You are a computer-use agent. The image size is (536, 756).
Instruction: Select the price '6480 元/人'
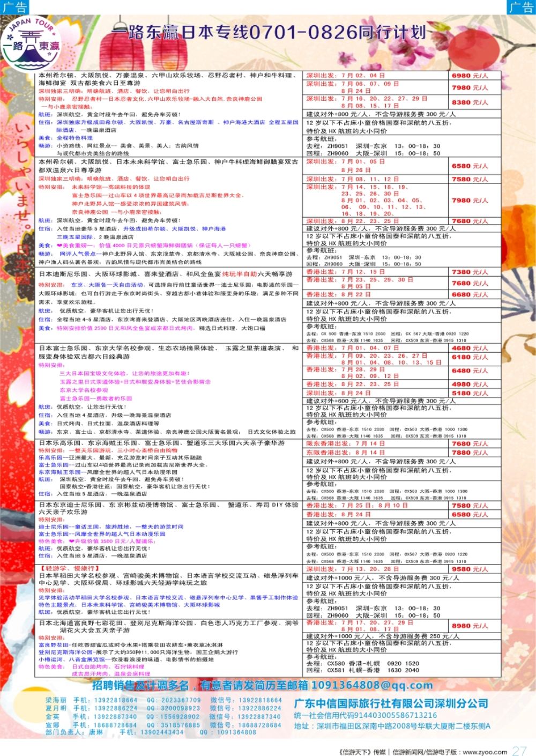[x=470, y=371]
